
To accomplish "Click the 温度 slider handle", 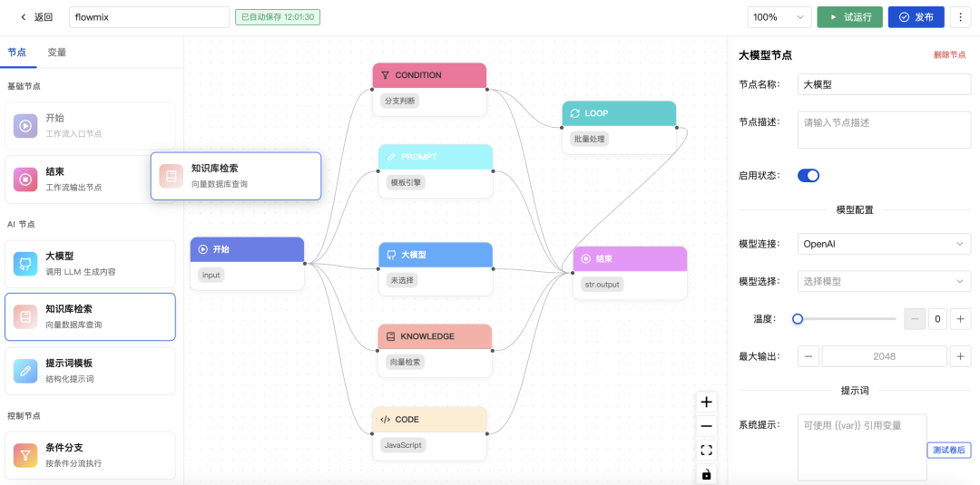I will point(798,319).
